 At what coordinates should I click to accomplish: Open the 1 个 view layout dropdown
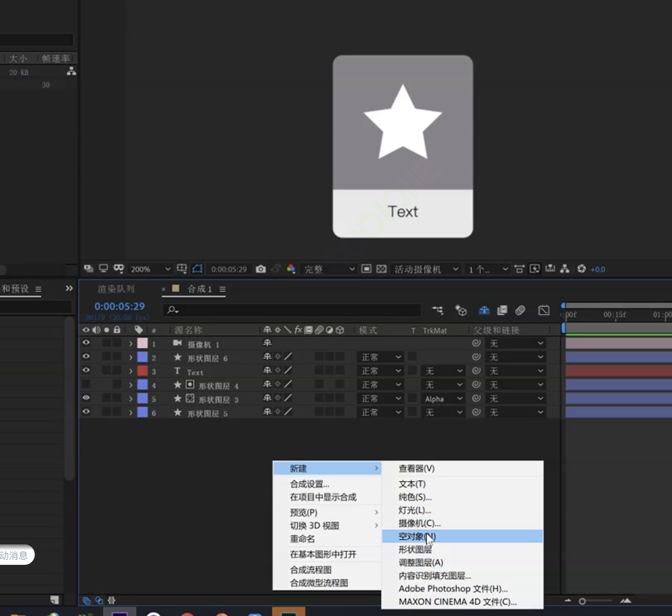(487, 269)
